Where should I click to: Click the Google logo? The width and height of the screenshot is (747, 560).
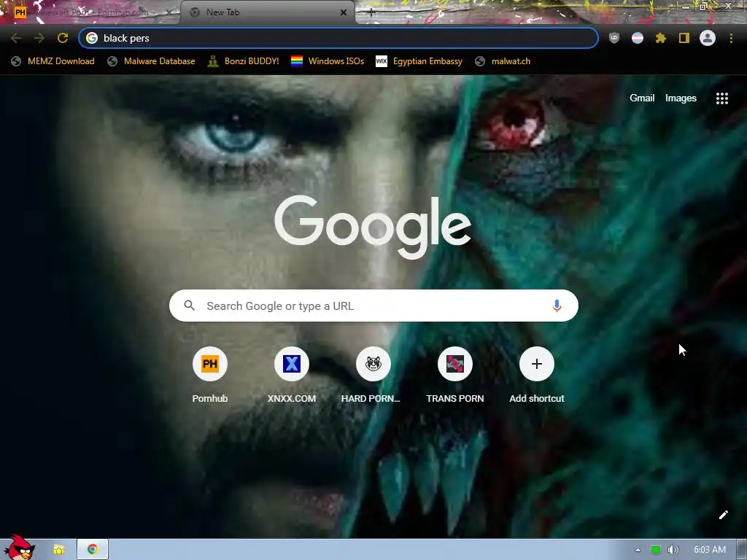click(373, 227)
